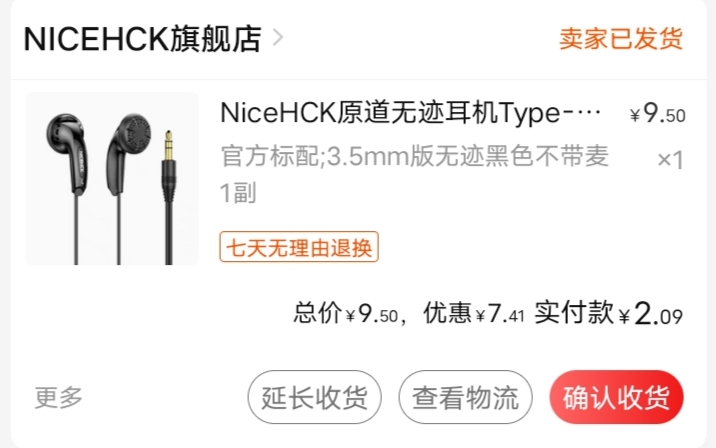Screen dimensions: 716x448
Task: Open the 更多 options menu
Action: [x=59, y=397]
